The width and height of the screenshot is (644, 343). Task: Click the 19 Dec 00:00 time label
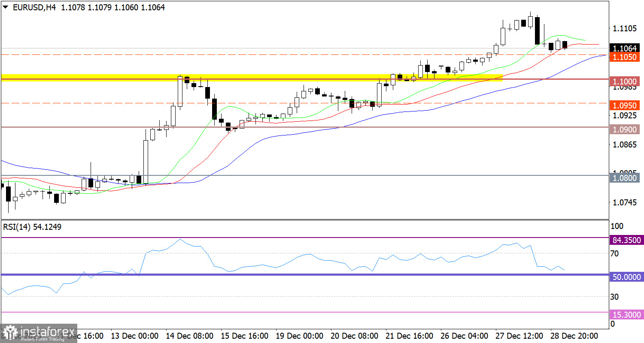click(300, 335)
